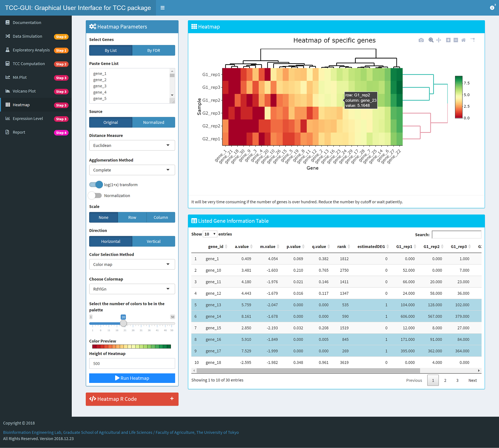
Task: Open Choose Colormap dropdown showing RdYlGn
Action: click(132, 289)
